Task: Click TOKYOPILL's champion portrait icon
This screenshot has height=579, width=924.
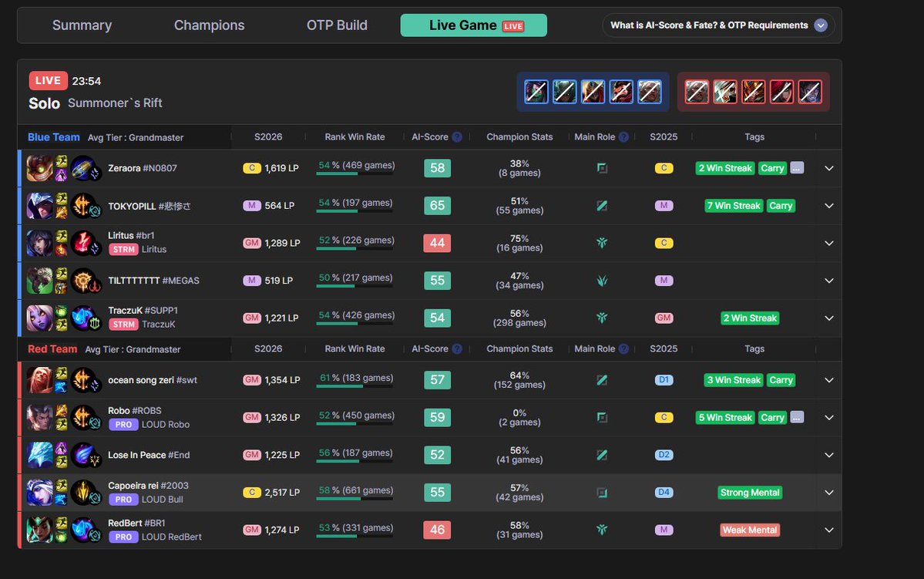Action: [39, 206]
